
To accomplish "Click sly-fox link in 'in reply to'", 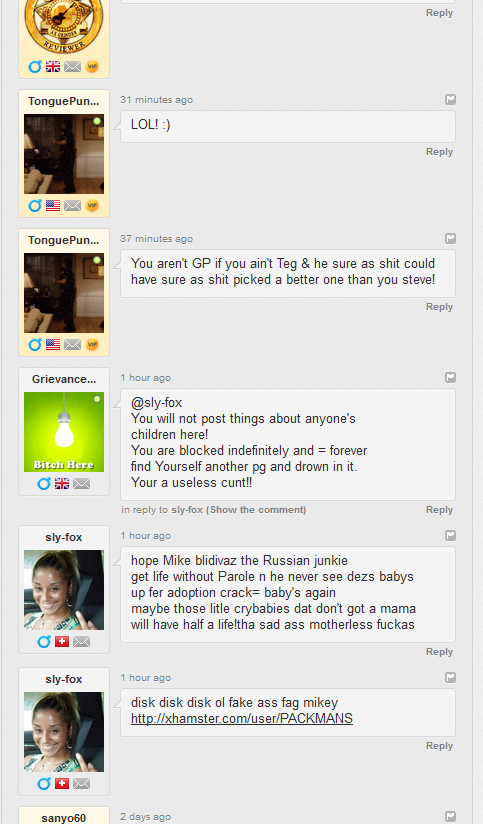I will click(x=187, y=510).
